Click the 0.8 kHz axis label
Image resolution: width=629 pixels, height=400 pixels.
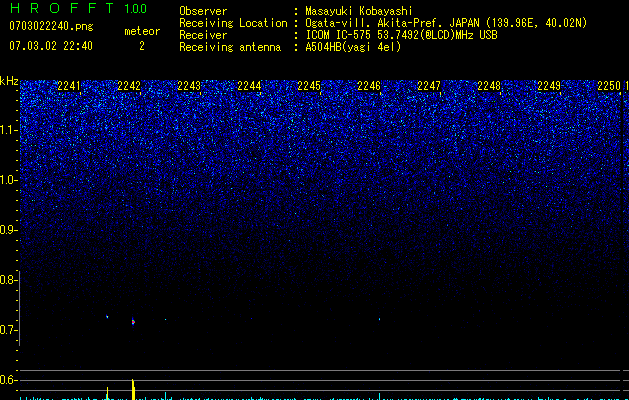pyautogui.click(x=8, y=280)
